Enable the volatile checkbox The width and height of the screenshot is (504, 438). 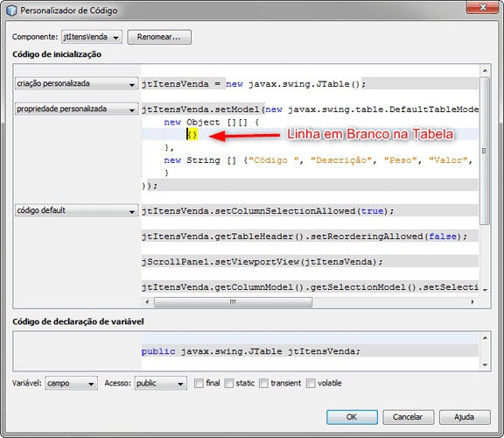[x=311, y=383]
